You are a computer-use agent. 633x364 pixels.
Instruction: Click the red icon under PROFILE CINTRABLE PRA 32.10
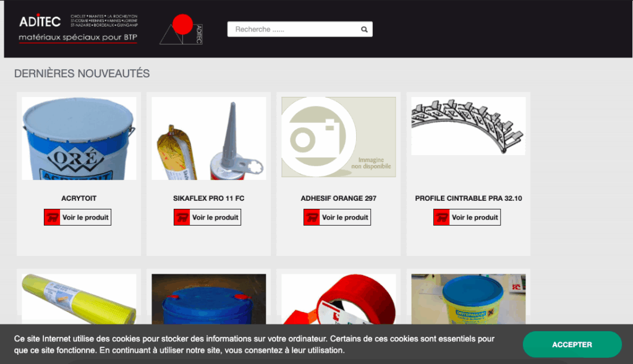coord(441,218)
